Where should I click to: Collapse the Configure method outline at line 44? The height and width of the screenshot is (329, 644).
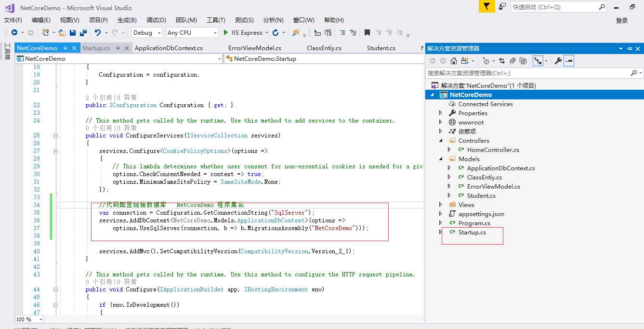pyautogui.click(x=55, y=289)
